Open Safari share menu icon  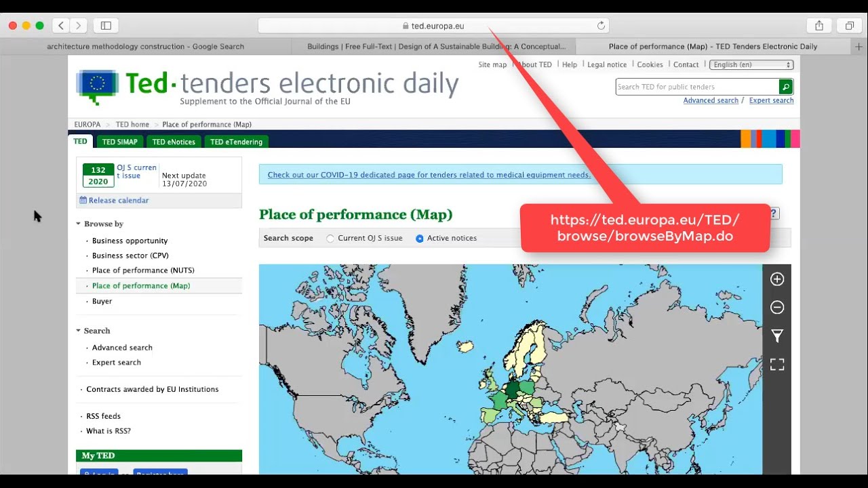click(x=819, y=26)
